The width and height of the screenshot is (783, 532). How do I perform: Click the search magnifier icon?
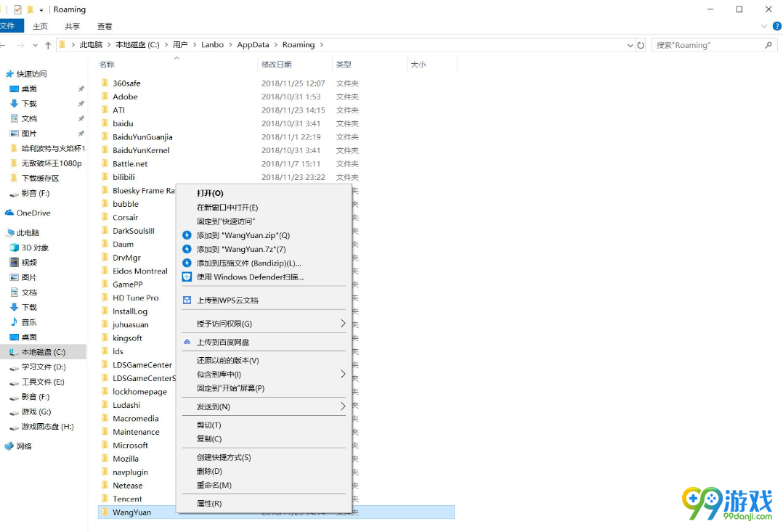point(768,45)
